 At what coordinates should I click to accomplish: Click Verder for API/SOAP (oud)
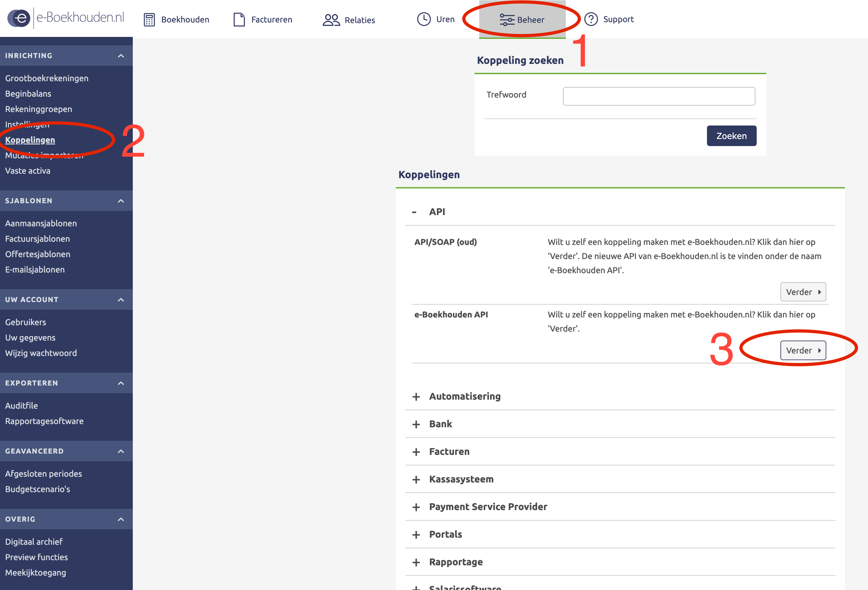pos(803,292)
